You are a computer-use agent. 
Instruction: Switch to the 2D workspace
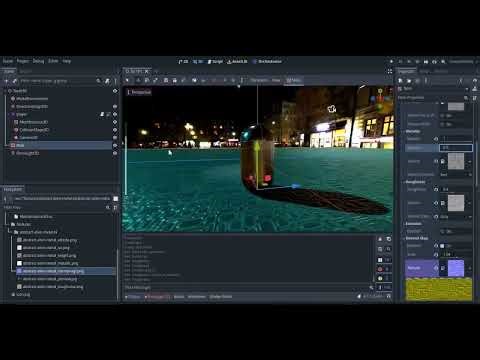click(183, 61)
